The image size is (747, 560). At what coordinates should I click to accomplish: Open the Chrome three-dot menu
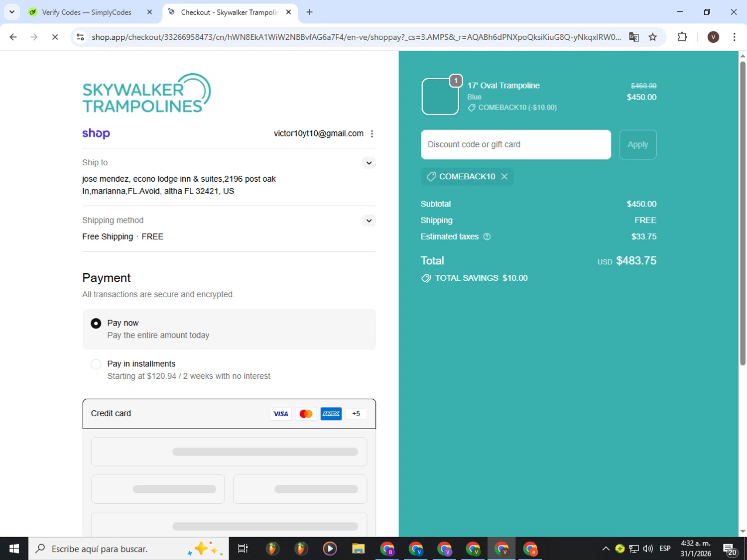pos(734,37)
